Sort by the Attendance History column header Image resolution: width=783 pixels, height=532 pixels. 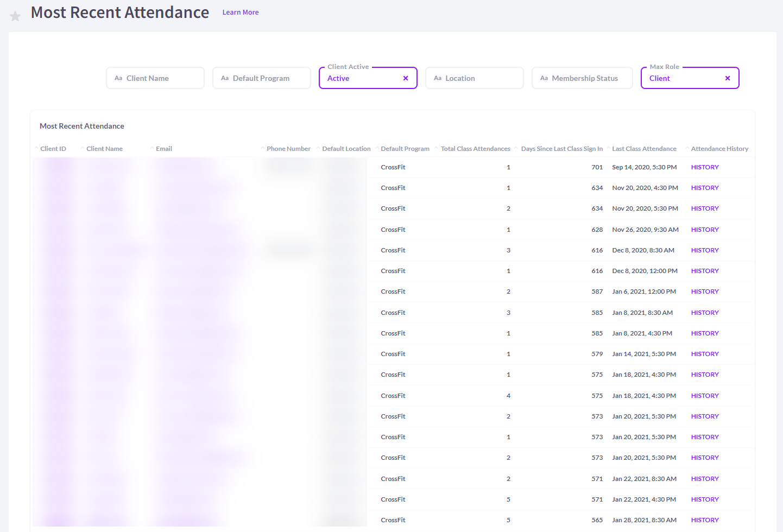pos(719,149)
